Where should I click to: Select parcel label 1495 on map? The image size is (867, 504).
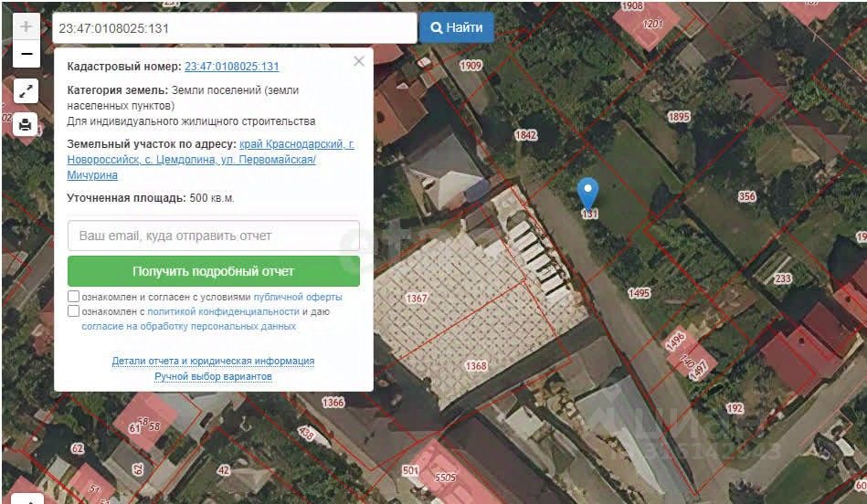640,293
